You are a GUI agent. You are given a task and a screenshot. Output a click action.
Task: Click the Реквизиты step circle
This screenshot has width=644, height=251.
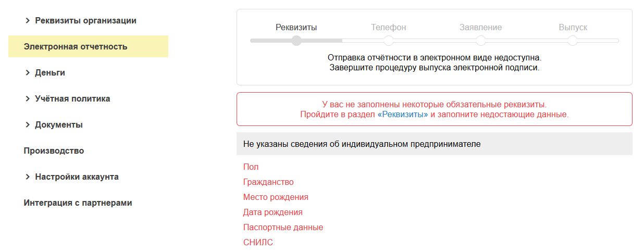296,41
